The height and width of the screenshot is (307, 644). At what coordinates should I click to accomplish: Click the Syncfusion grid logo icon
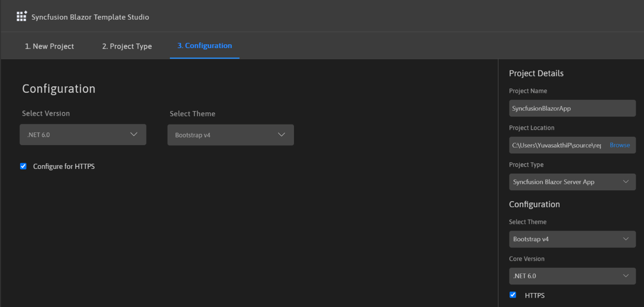pyautogui.click(x=21, y=16)
